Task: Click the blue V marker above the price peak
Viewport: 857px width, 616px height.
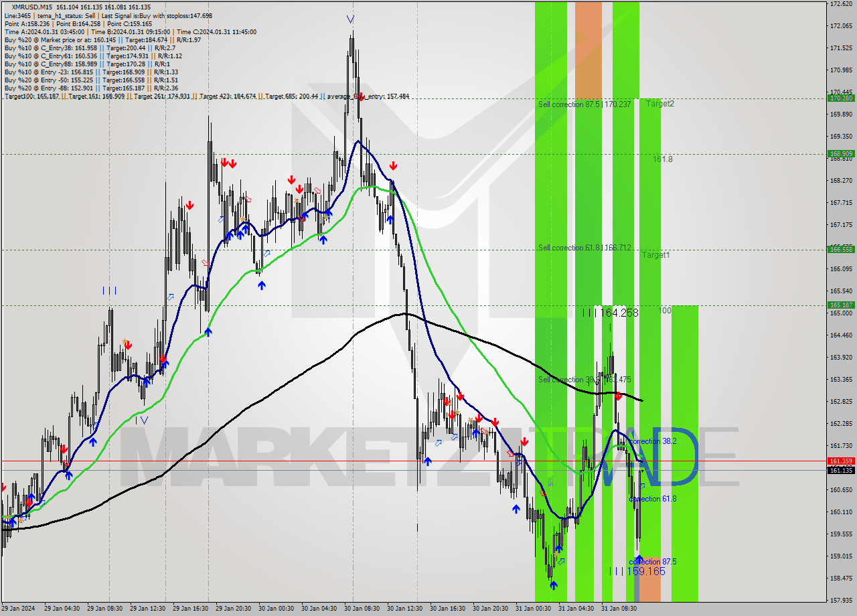Action: tap(350, 19)
